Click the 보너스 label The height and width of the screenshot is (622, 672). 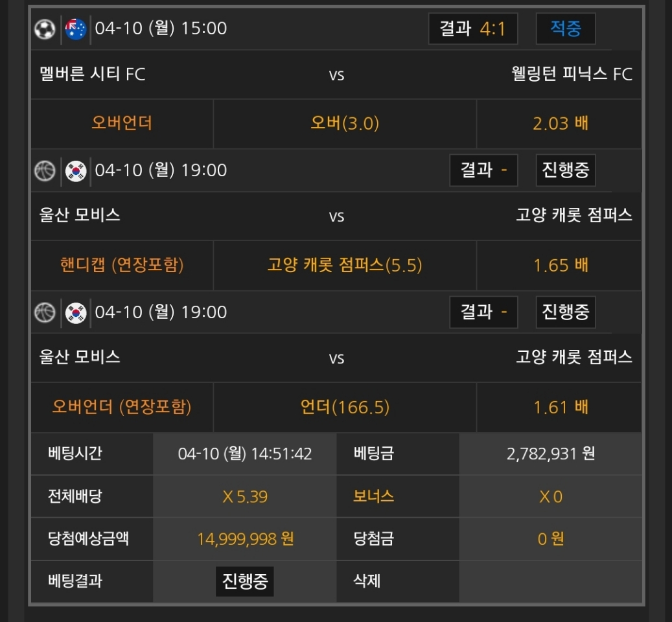(x=373, y=496)
